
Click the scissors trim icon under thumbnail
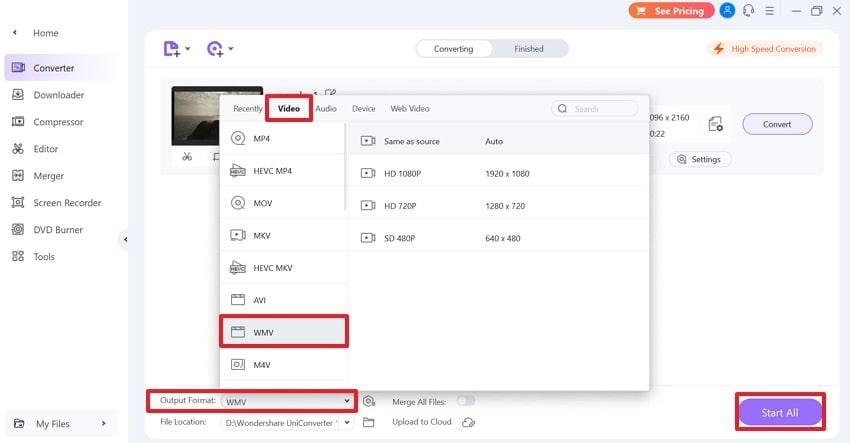(187, 157)
